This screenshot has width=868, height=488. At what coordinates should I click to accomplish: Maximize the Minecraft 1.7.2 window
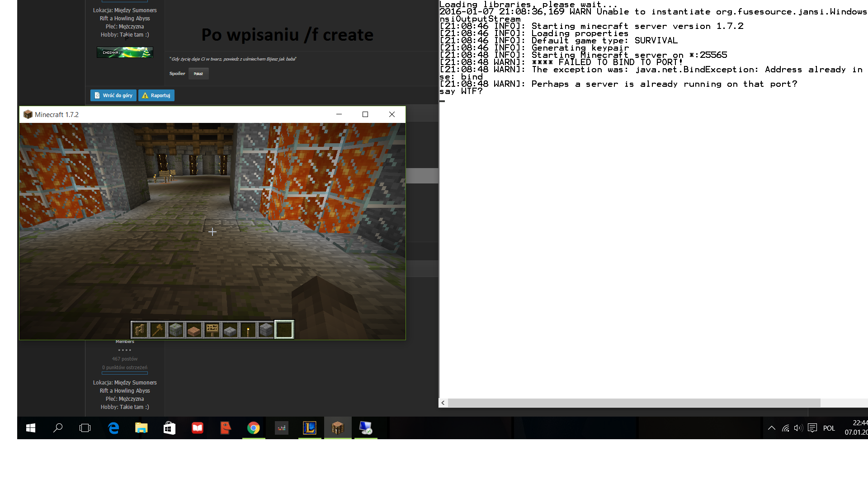[365, 114]
